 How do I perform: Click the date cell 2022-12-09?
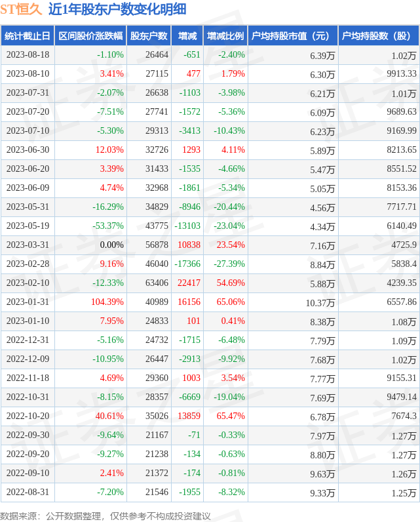click(28, 359)
